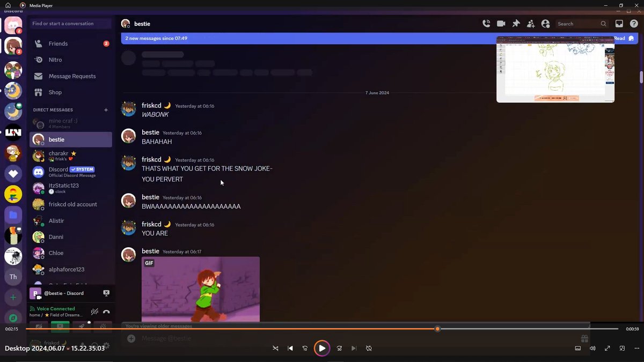Disconnect from the voice call
644x362 pixels.
click(106, 312)
